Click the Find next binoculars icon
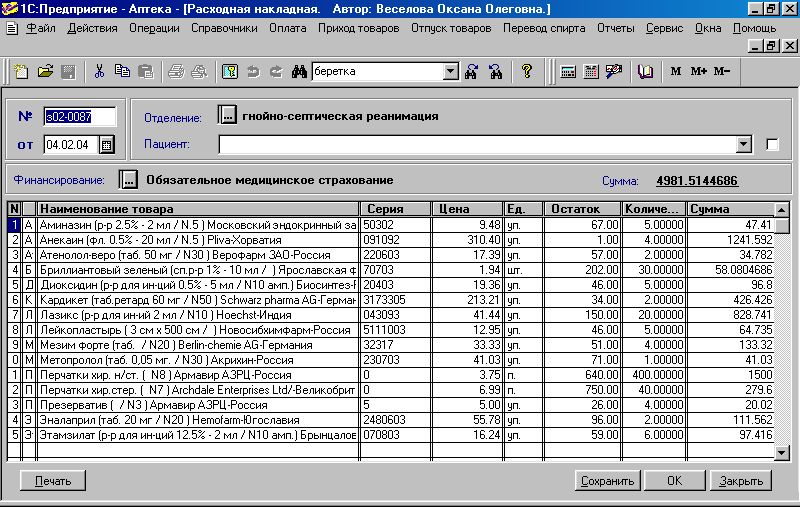This screenshot has height=507, width=800. pos(471,71)
